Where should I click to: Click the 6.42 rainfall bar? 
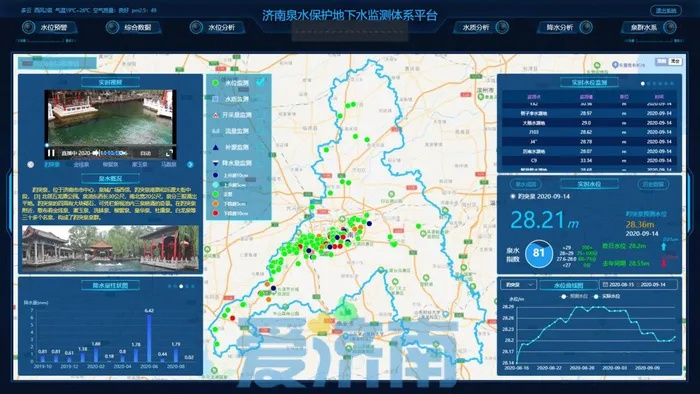coord(149,339)
